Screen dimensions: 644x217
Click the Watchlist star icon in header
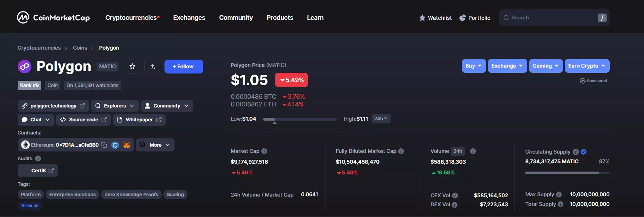coord(422,18)
